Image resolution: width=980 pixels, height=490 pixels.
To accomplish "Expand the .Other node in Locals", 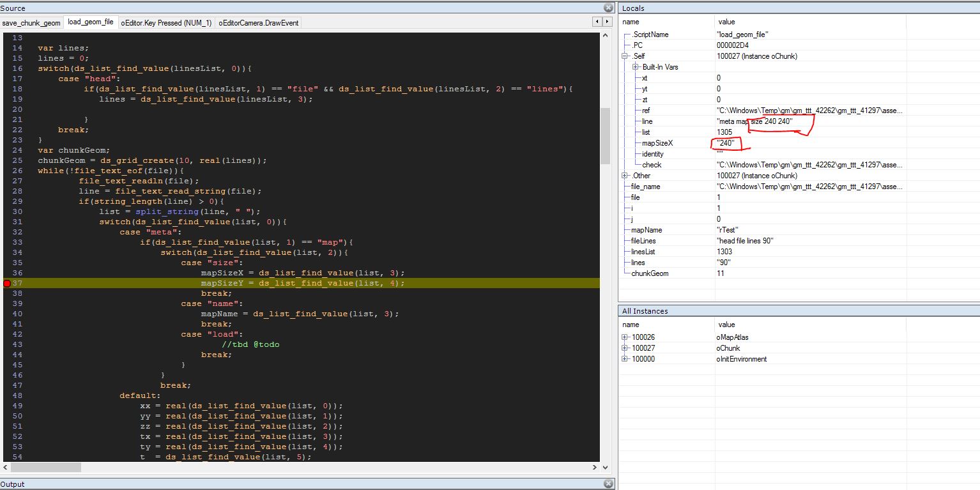I will 625,176.
